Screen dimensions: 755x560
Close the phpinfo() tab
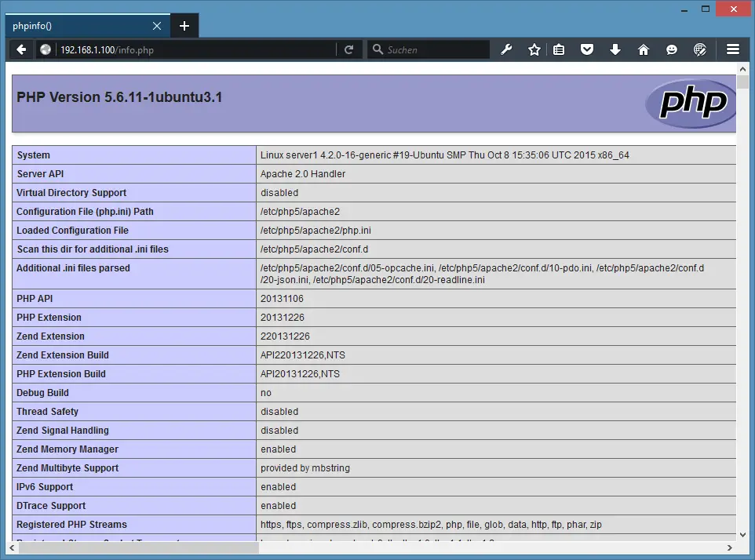point(157,26)
